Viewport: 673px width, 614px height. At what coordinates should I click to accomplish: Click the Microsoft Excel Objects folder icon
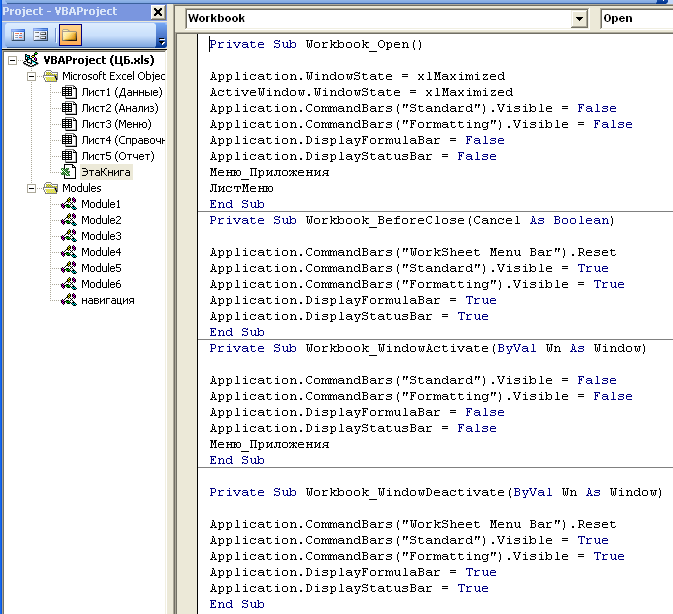pyautogui.click(x=51, y=76)
